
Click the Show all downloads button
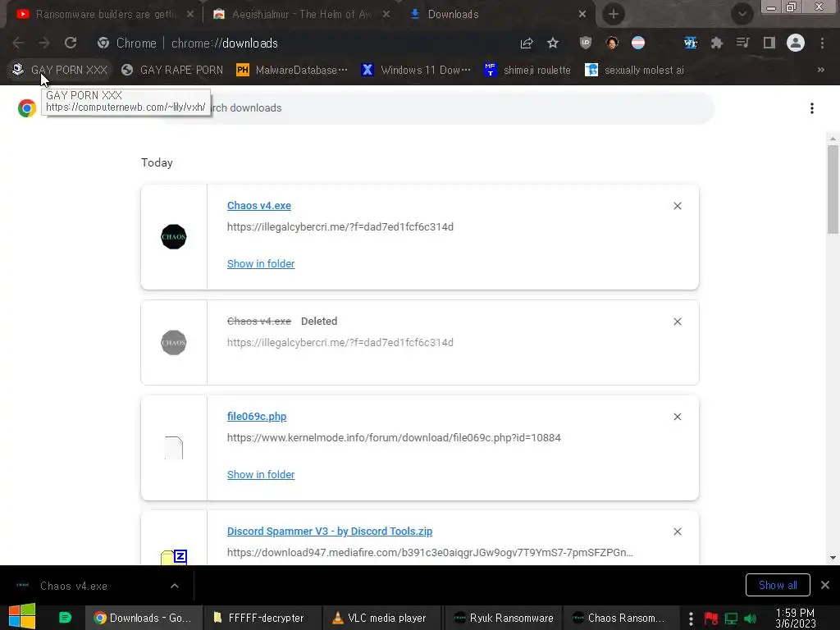778,586
